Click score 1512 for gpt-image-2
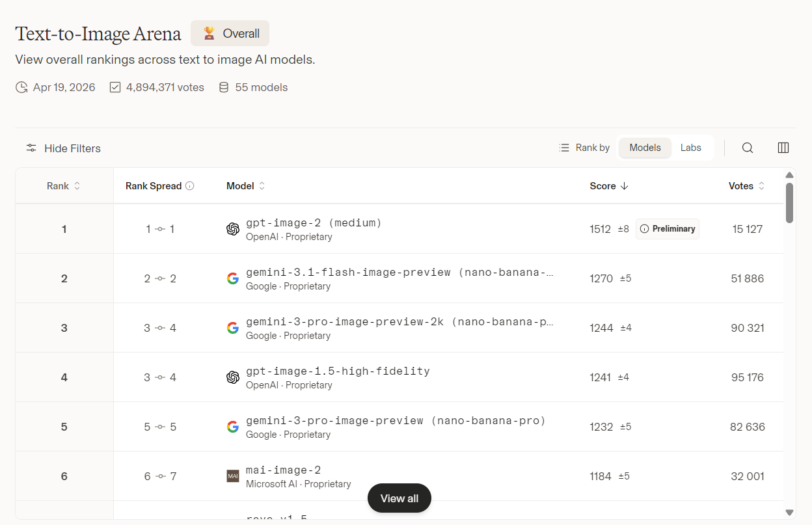Image resolution: width=812 pixels, height=525 pixels. (601, 229)
